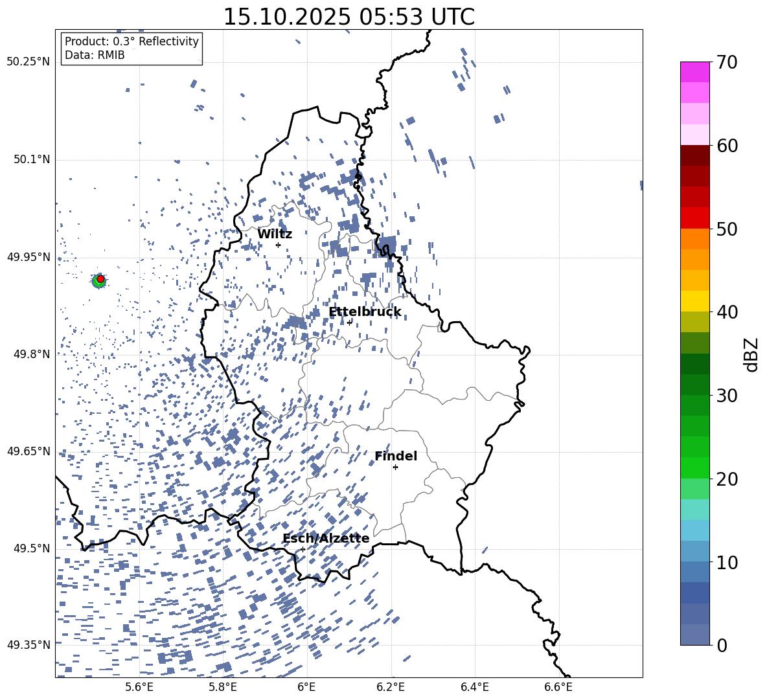Pick the dark maroon swatch just below 60 dBZ
767x700 pixels.
(694, 155)
